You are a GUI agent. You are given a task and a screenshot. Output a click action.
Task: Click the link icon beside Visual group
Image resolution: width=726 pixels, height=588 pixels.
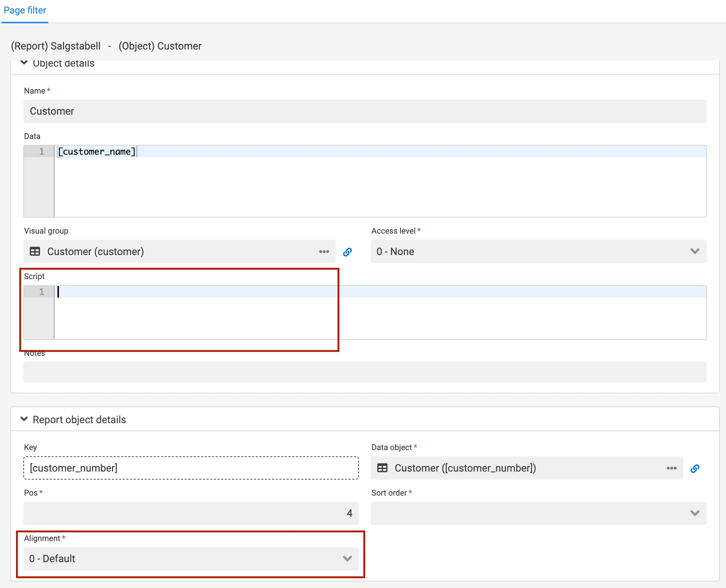(348, 251)
